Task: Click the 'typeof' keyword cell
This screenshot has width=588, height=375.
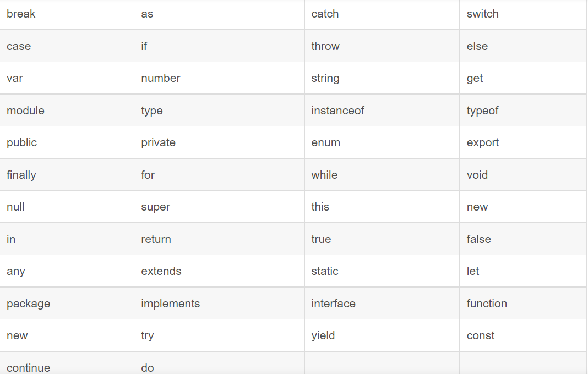Action: (x=482, y=111)
